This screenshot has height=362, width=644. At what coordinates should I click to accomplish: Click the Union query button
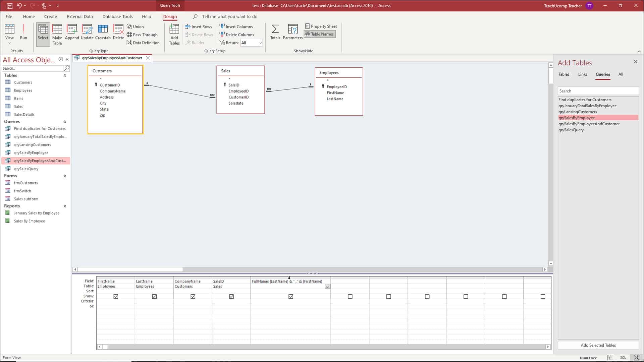click(x=135, y=26)
